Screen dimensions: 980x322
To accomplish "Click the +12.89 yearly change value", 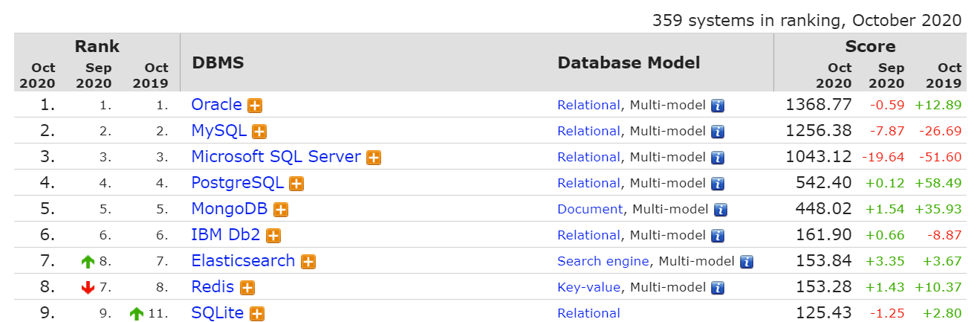I will pyautogui.click(x=938, y=106).
